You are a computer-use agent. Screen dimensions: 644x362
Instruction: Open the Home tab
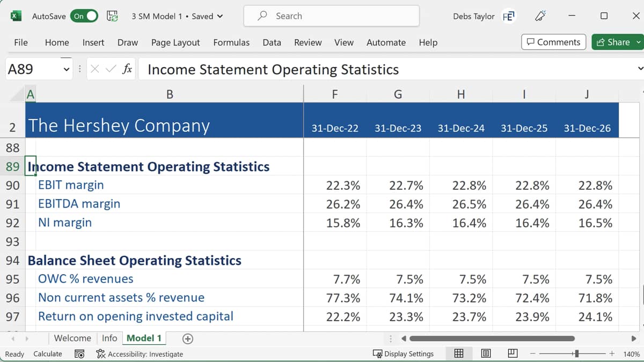(57, 42)
